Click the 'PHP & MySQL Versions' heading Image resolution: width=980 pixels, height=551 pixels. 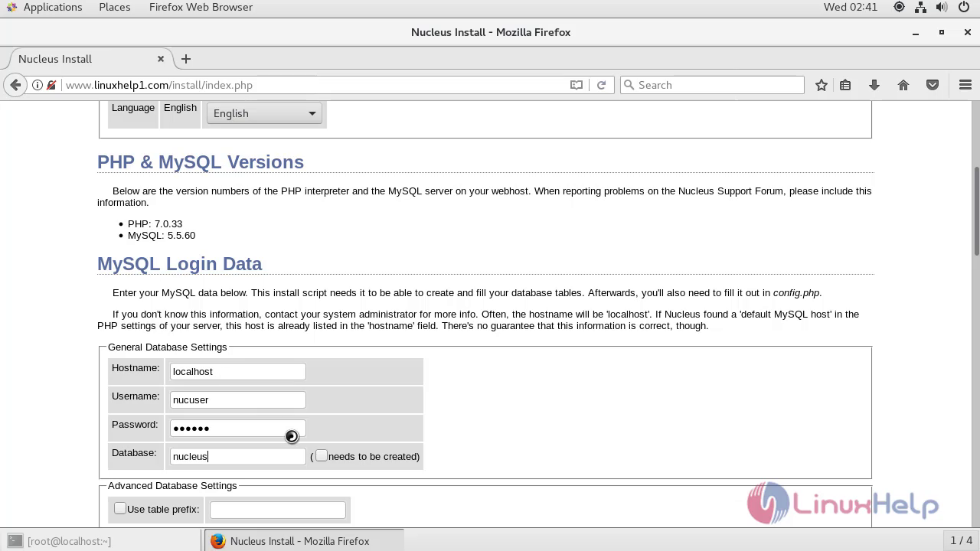pyautogui.click(x=201, y=162)
